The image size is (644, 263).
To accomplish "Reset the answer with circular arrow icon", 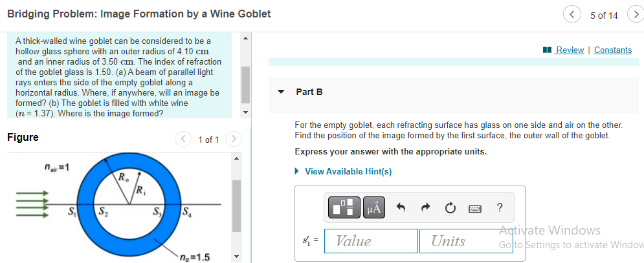I will point(450,208).
